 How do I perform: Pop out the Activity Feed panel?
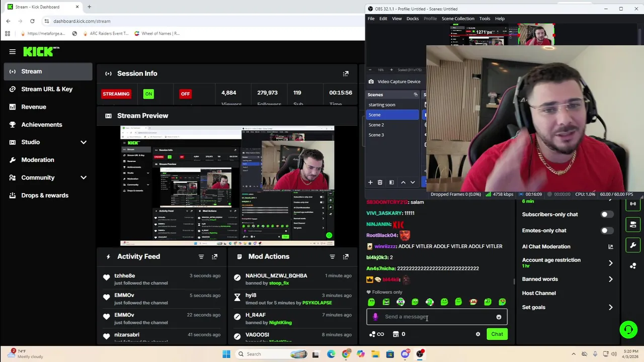tap(215, 256)
